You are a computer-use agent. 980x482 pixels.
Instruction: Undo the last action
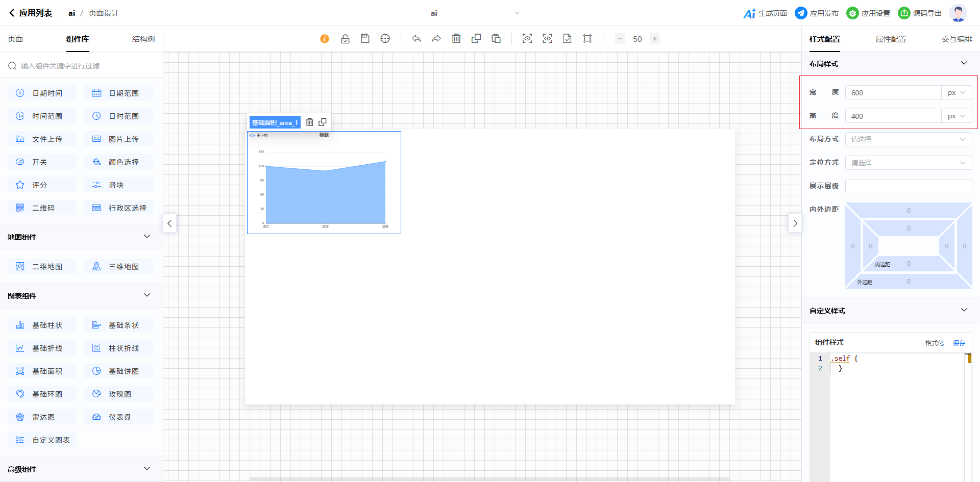point(416,39)
